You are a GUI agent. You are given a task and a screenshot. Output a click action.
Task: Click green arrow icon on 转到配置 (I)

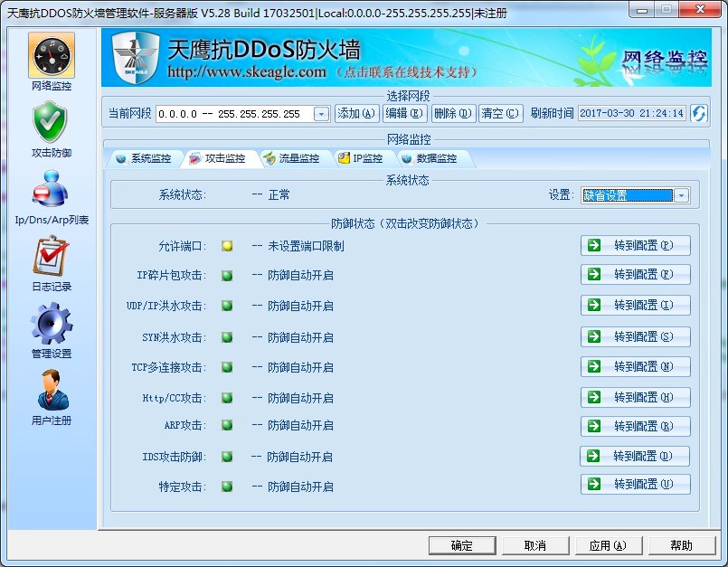click(594, 305)
